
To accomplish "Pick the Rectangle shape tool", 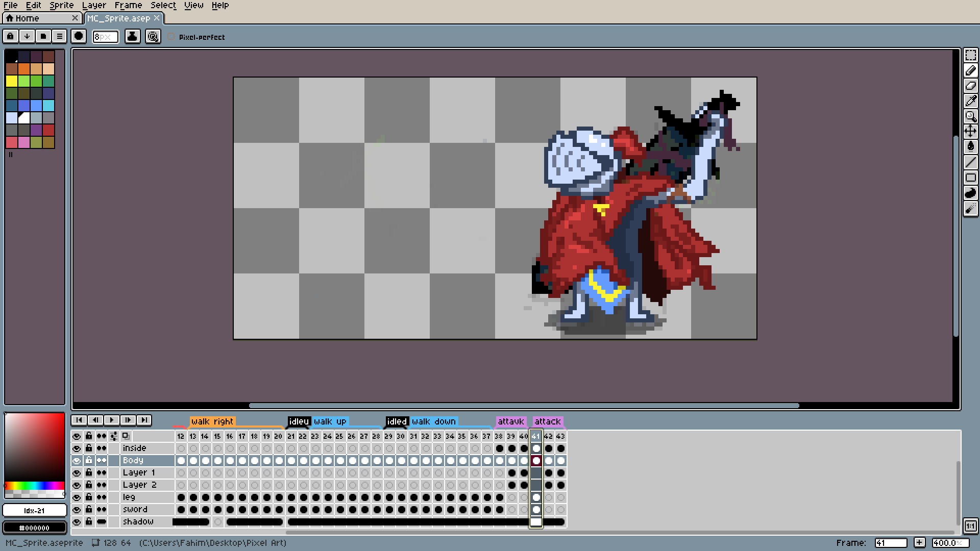I will click(970, 178).
